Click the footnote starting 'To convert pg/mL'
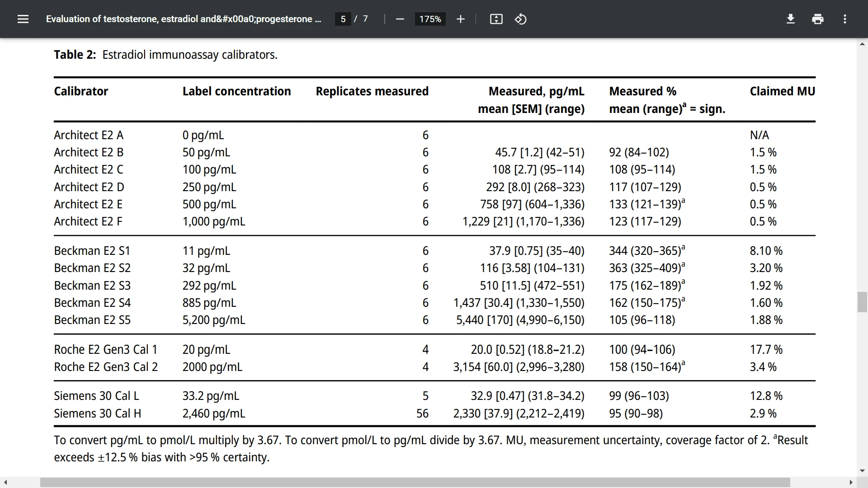Viewport: 868px width, 488px height. pos(431,449)
